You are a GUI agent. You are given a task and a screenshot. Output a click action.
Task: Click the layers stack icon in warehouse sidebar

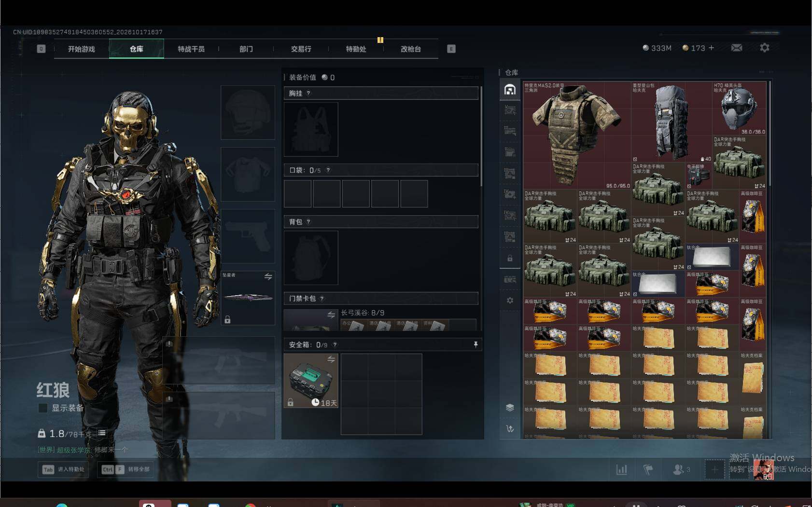tap(510, 408)
